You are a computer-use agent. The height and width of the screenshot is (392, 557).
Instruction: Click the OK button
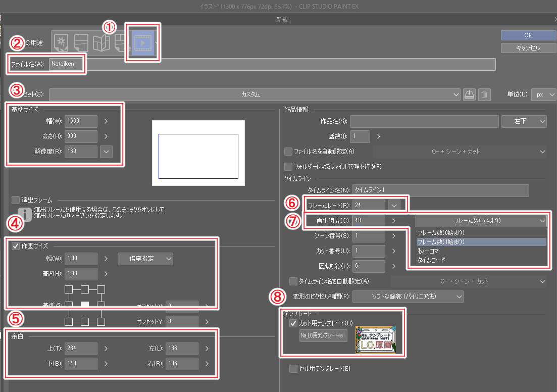(528, 35)
